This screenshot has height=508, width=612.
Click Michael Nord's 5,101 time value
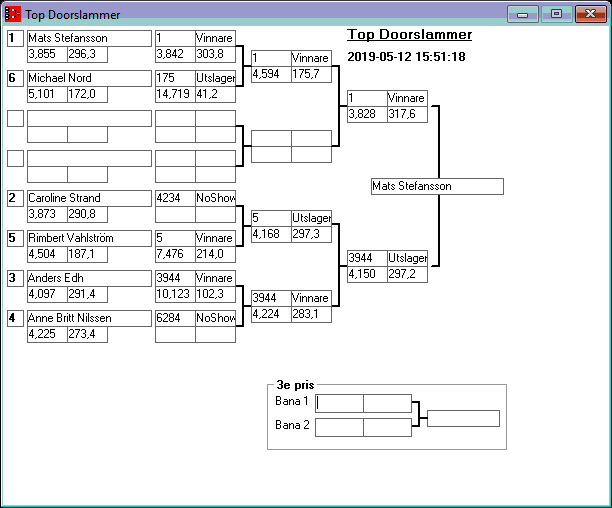(47, 94)
